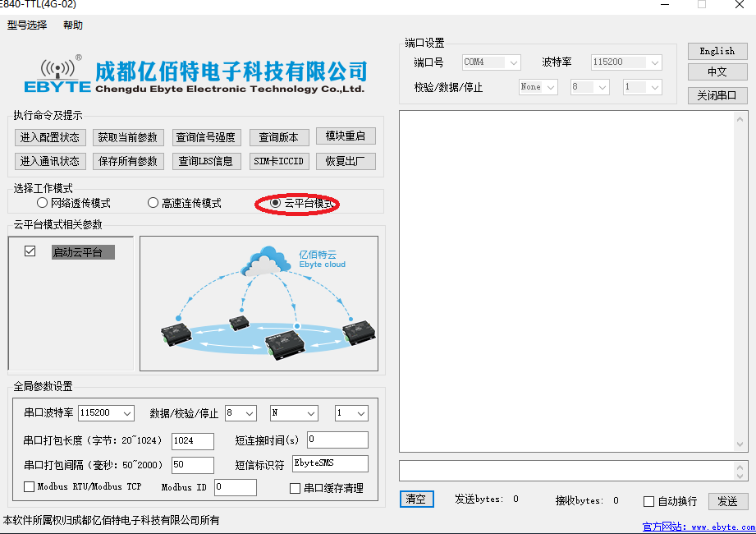Viewport: 756px width, 534px height.
Task: Select the 高速连传模式 radio button
Action: point(153,202)
